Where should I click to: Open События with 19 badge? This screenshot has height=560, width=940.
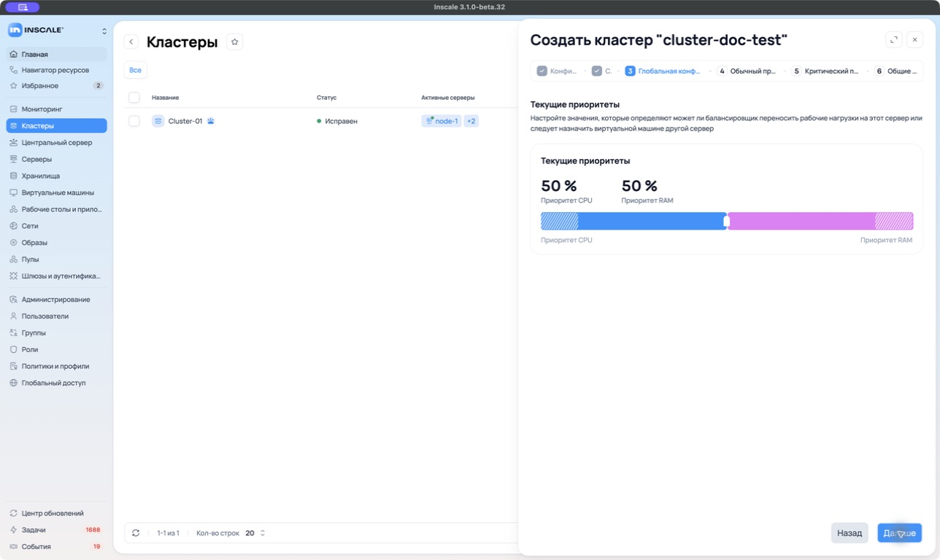56,546
